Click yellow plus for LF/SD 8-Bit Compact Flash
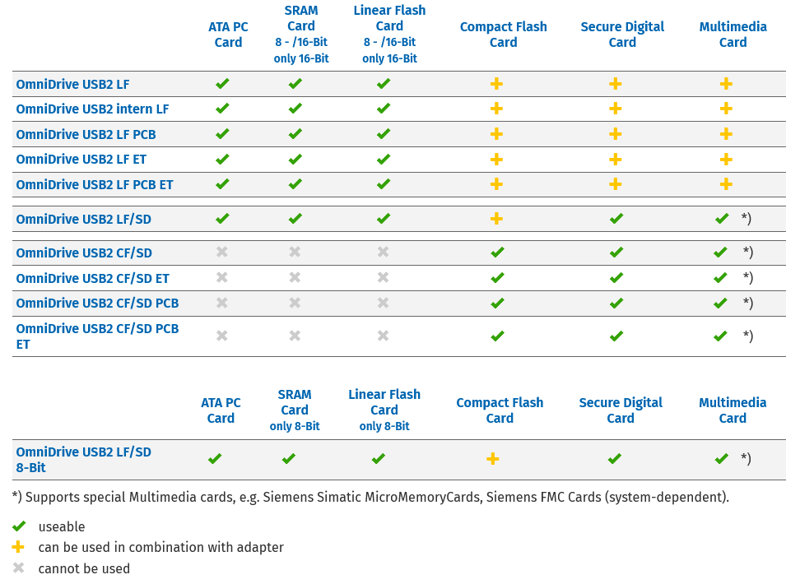The height and width of the screenshot is (584, 800). point(493,459)
